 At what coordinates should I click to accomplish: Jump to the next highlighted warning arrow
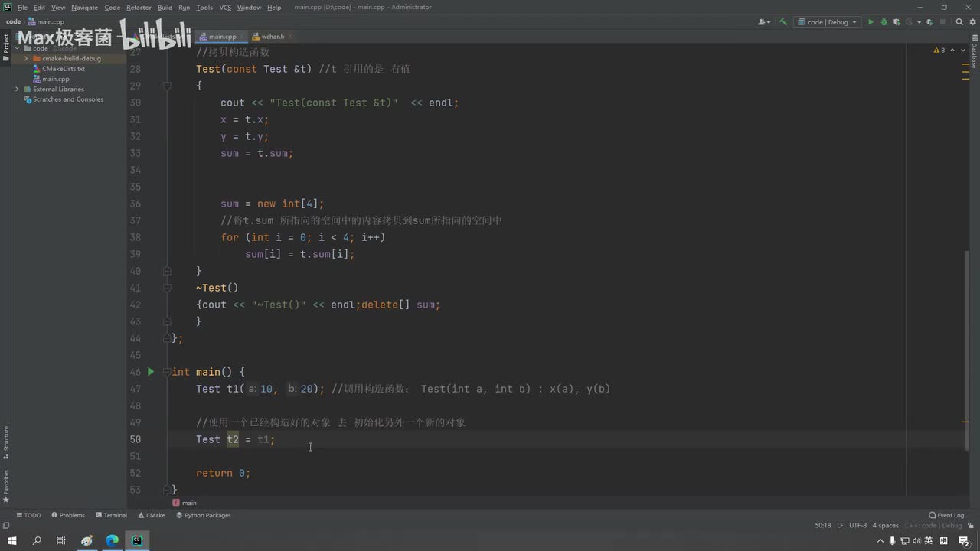click(x=962, y=50)
